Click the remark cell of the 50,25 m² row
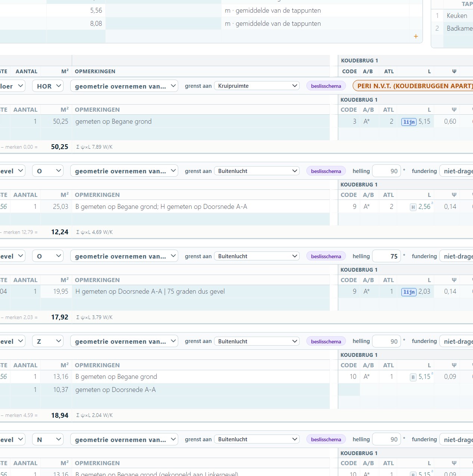This screenshot has height=476, width=473. click(201, 121)
